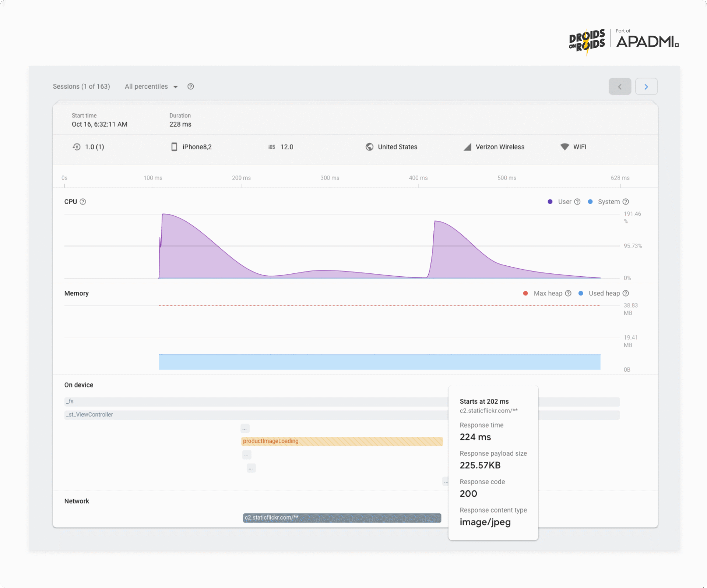
Task: Open the User legend help icon
Action: (577, 202)
